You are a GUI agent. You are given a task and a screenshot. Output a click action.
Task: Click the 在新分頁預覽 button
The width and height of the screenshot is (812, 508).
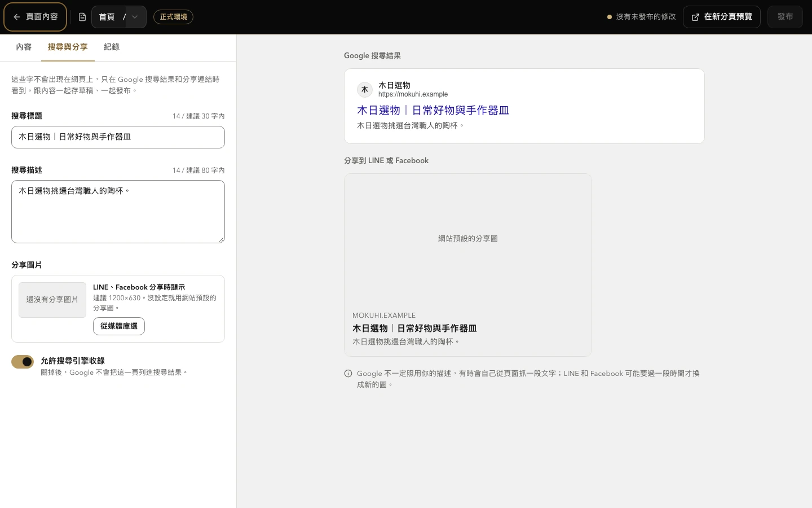(x=722, y=17)
